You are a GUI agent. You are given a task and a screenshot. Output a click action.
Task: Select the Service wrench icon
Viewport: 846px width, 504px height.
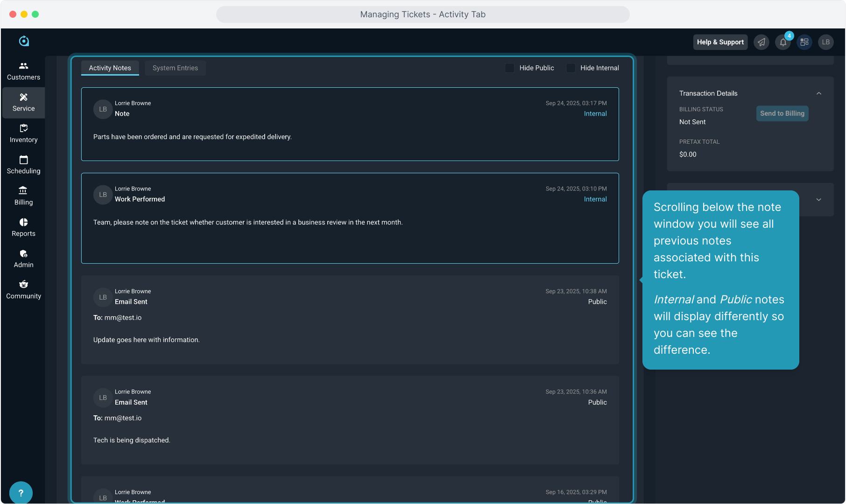tap(23, 97)
